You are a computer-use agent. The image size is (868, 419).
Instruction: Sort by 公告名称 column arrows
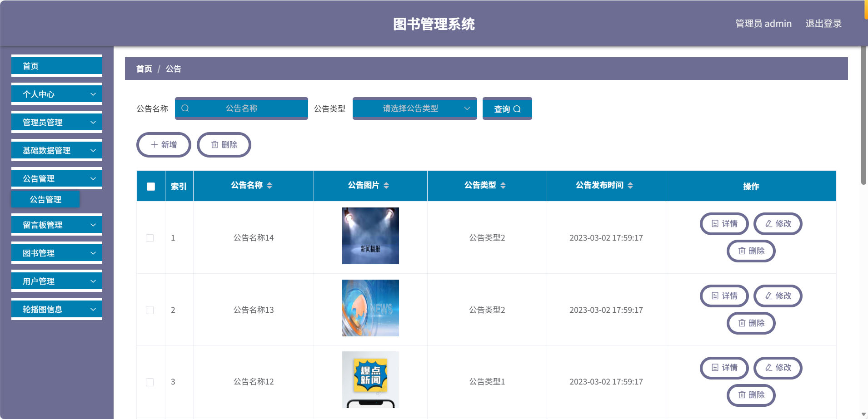pos(269,185)
